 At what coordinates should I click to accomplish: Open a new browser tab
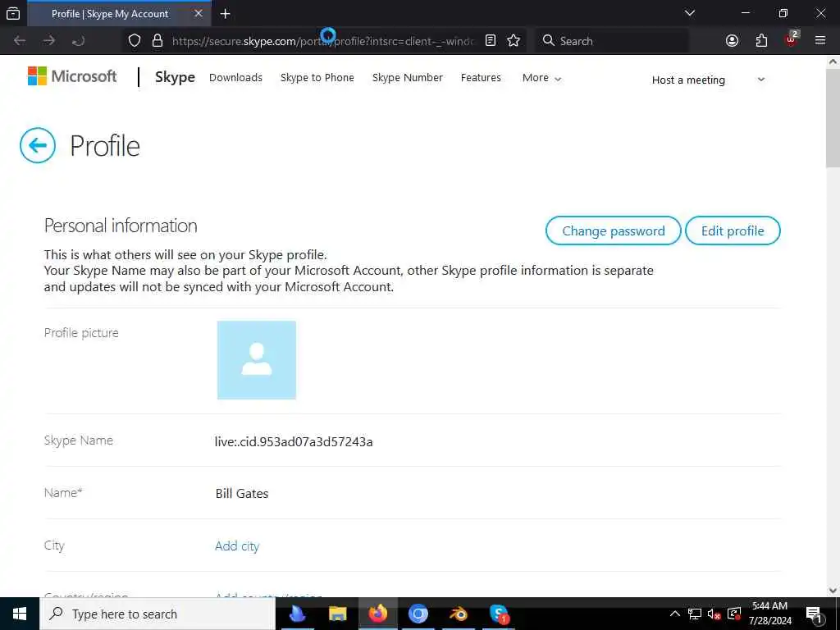coord(226,14)
